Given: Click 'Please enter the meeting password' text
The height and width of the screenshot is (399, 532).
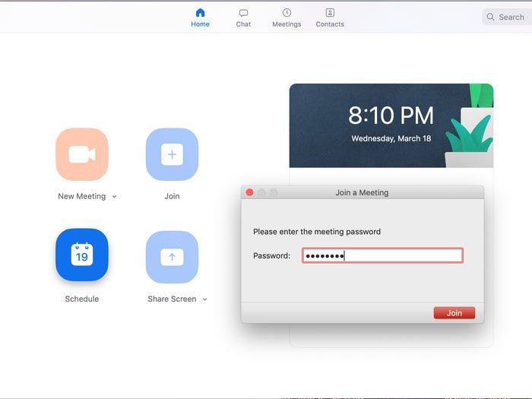Looking at the screenshot, I should 317,232.
